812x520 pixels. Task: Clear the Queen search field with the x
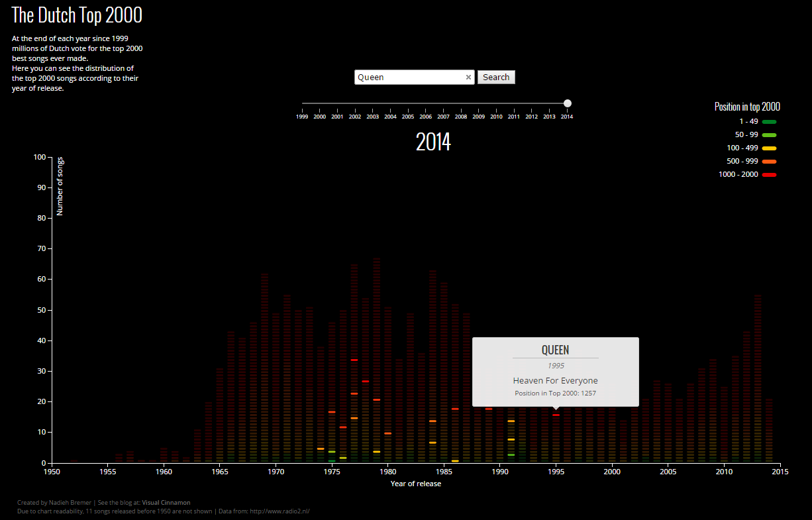tap(468, 78)
